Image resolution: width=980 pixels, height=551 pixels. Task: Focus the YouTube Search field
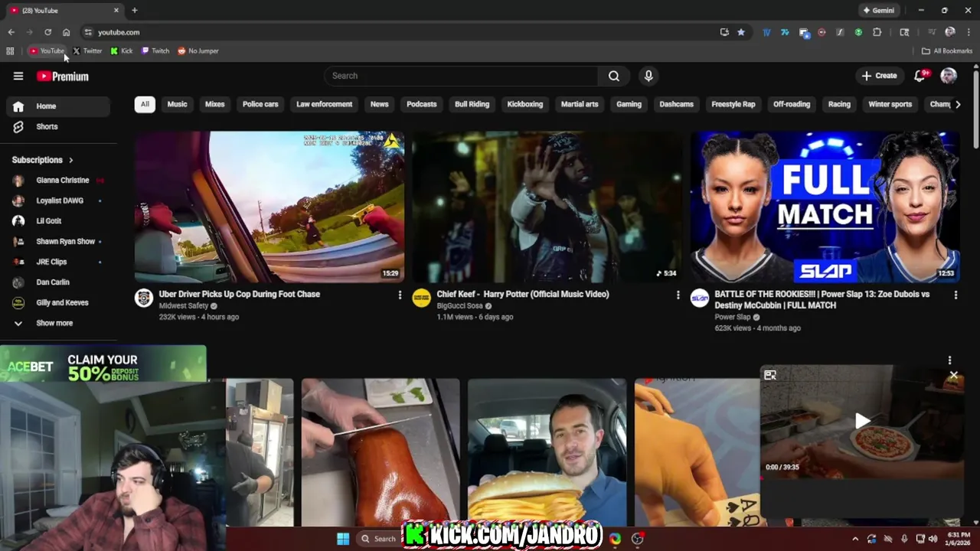(x=462, y=76)
